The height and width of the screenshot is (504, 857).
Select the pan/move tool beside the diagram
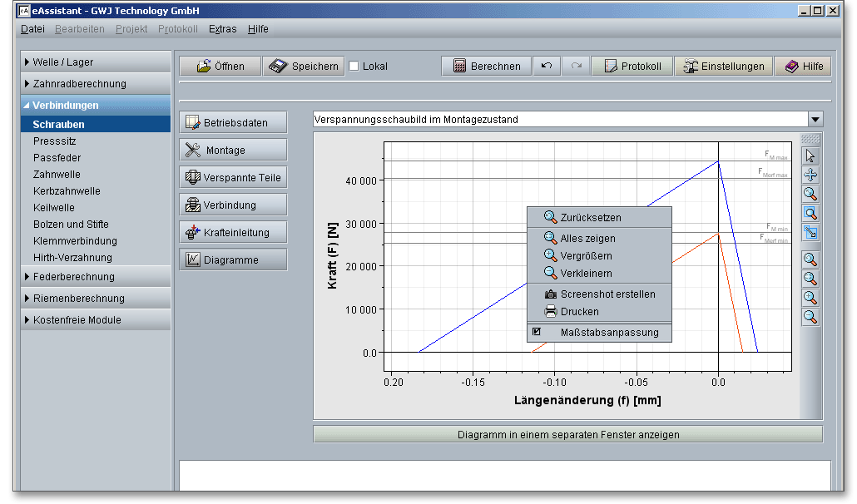810,175
